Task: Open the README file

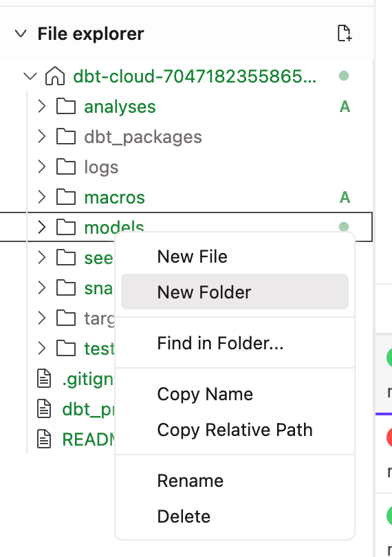Action: point(88,439)
